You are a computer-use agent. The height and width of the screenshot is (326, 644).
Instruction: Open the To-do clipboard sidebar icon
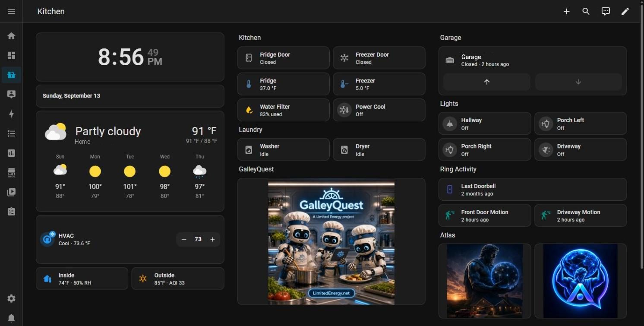tap(11, 212)
